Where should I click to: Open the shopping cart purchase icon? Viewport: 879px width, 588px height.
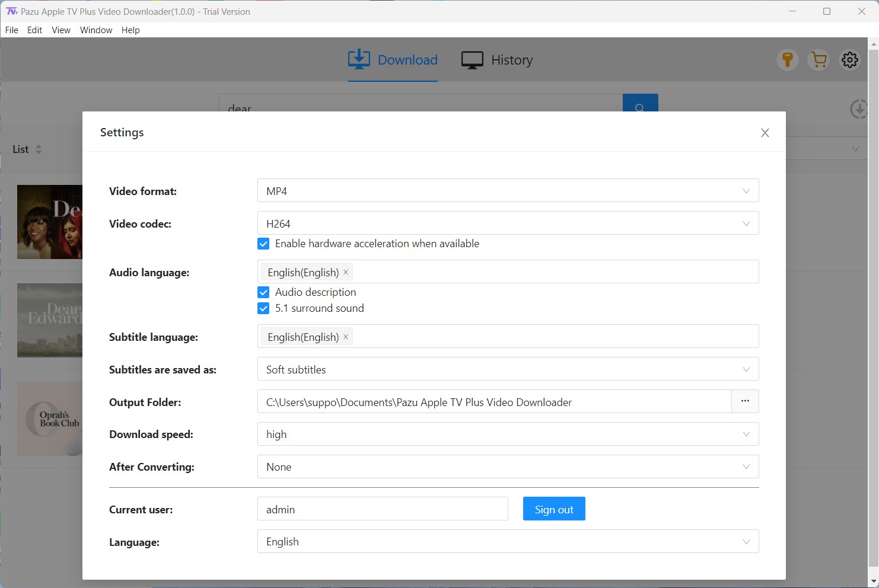[819, 60]
